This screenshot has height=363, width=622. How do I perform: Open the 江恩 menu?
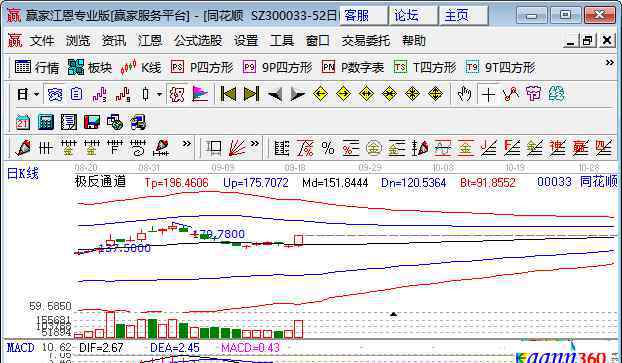[x=150, y=40]
